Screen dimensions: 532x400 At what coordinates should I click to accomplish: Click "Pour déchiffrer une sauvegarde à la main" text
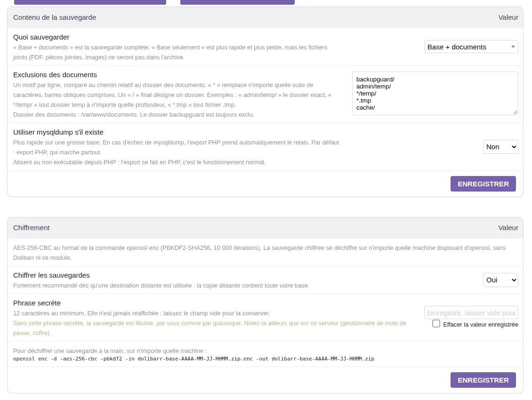[x=110, y=351]
